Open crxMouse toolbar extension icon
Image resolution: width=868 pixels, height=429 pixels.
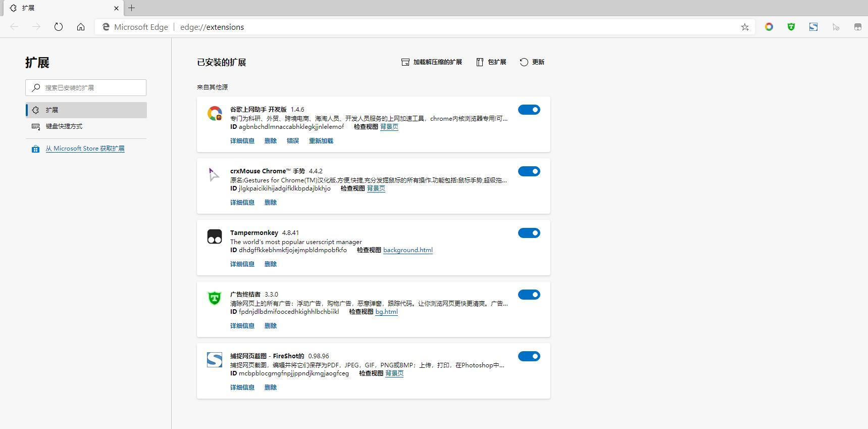click(836, 27)
